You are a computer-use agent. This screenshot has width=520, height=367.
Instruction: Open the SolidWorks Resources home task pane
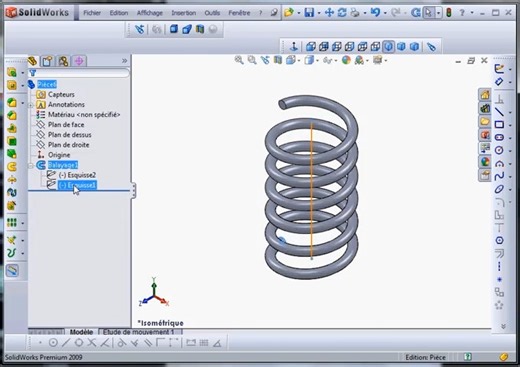click(485, 95)
